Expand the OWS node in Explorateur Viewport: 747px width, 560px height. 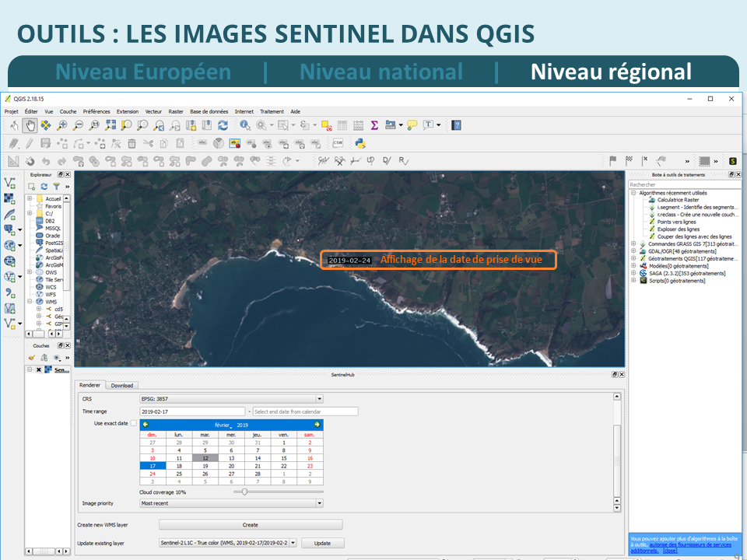coord(30,272)
